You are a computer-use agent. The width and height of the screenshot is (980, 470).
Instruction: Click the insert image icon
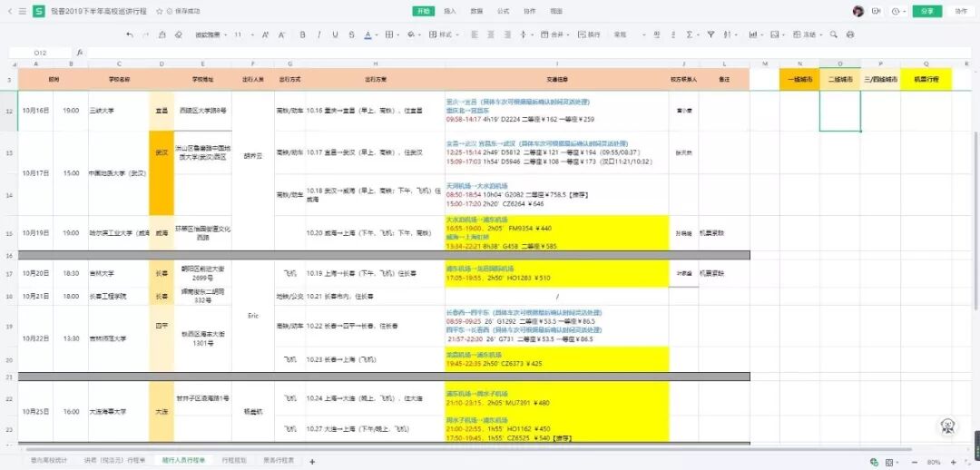click(774, 35)
